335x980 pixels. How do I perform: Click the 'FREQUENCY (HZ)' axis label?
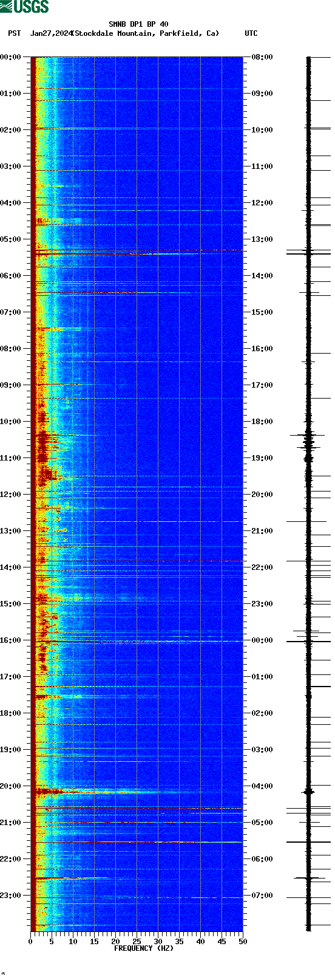144,948
